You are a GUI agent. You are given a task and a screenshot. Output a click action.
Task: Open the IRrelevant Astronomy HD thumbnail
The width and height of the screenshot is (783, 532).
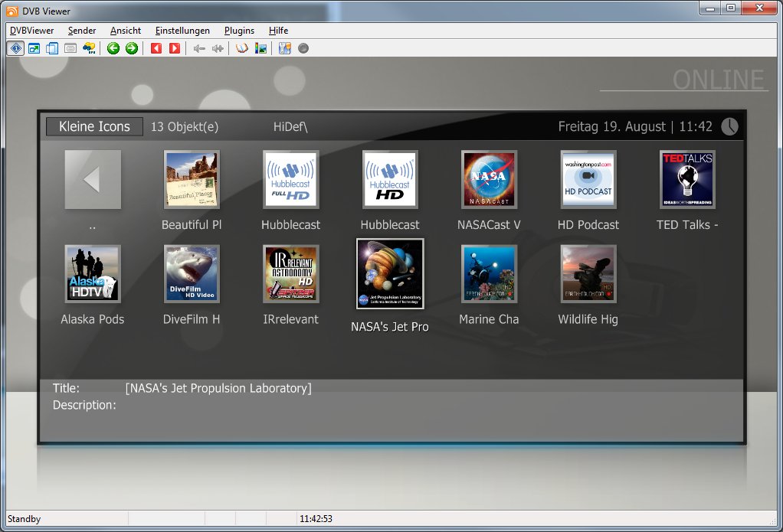(x=290, y=274)
